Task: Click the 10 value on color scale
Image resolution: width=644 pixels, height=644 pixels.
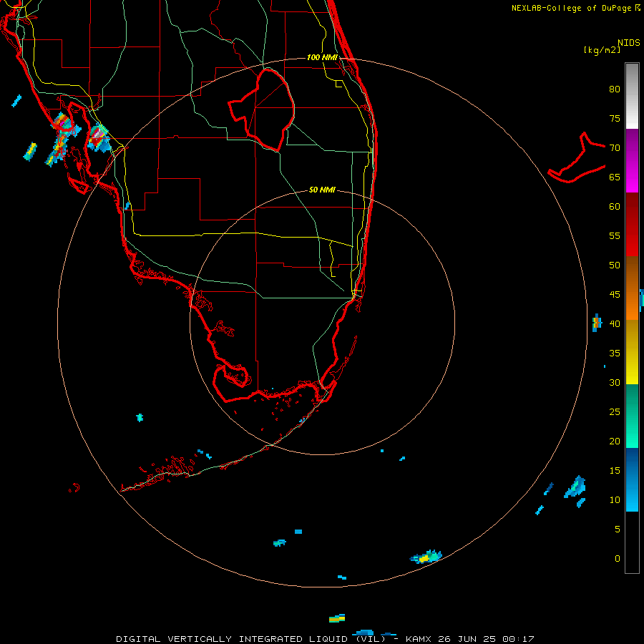Action: (615, 500)
